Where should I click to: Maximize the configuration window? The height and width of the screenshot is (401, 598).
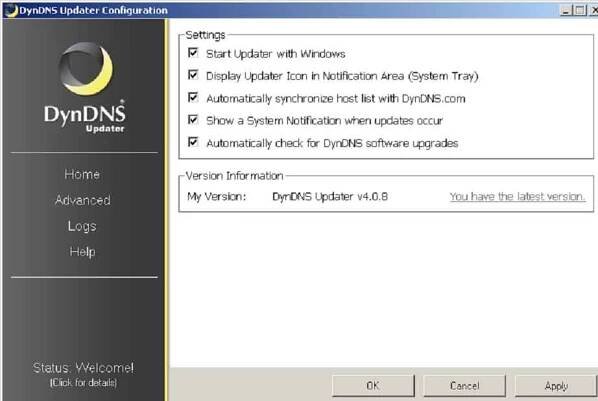[x=580, y=10]
